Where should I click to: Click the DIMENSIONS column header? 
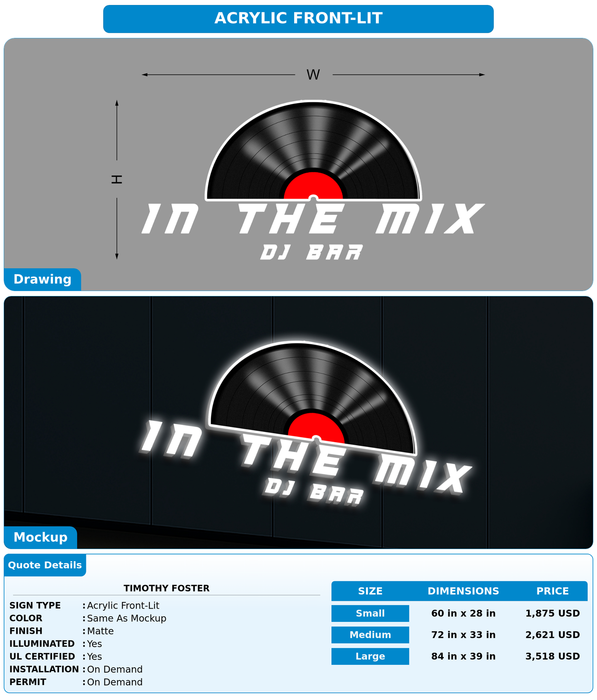tap(463, 591)
